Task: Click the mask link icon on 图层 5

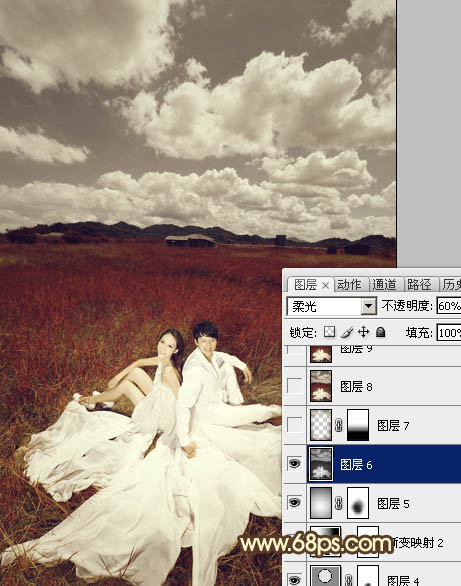Action: (x=338, y=503)
